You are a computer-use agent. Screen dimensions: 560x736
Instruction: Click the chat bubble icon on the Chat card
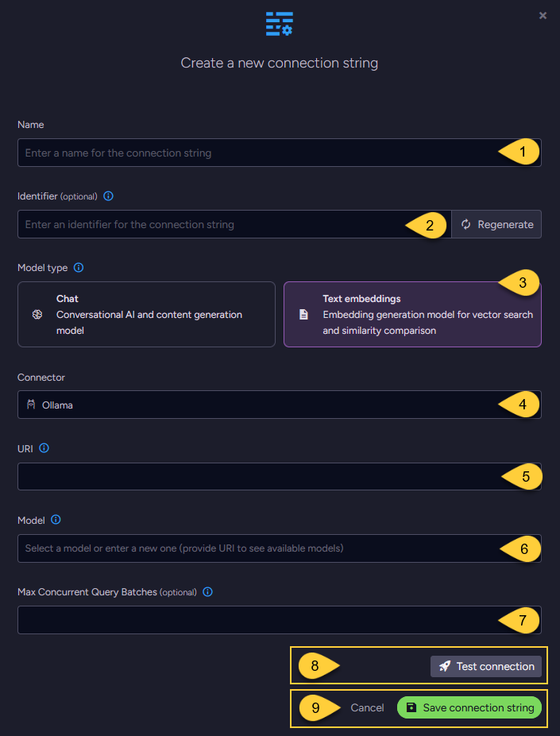tap(36, 315)
